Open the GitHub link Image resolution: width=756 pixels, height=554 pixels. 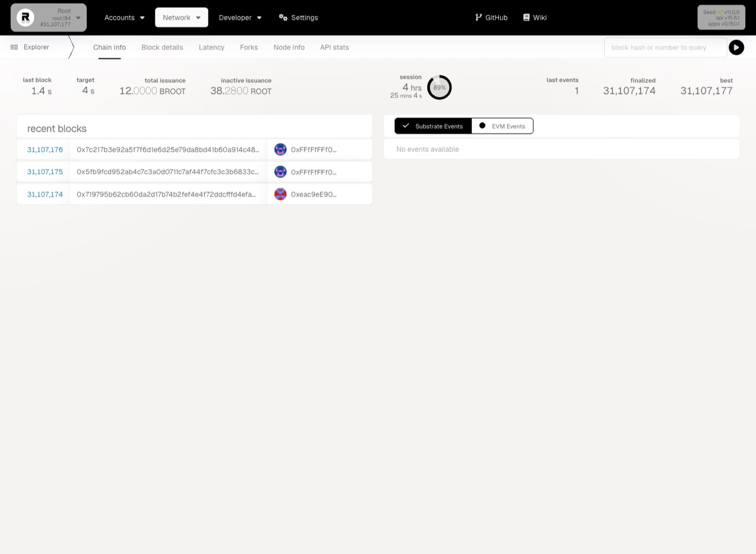(x=491, y=18)
